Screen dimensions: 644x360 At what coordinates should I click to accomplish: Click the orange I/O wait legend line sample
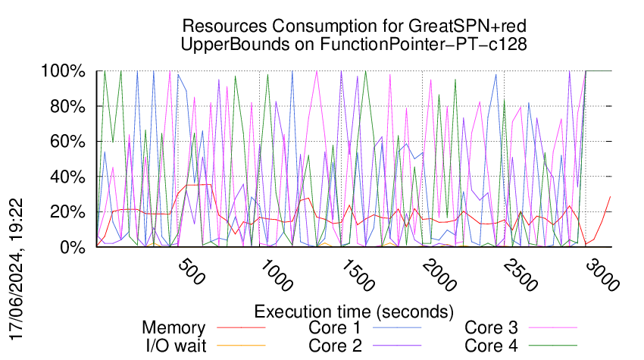tap(241, 346)
